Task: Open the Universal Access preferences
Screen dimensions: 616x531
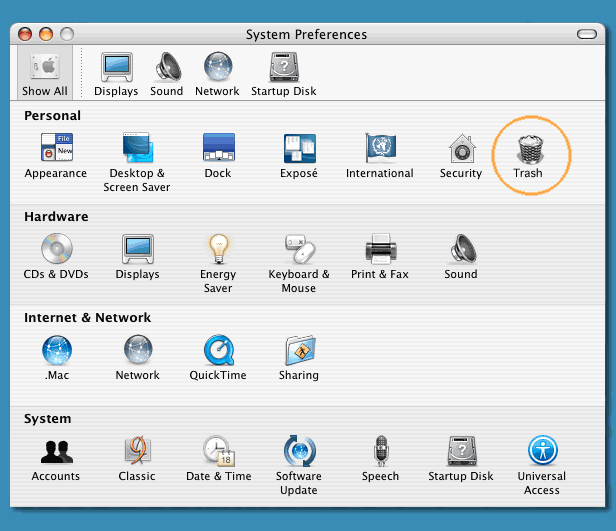Action: pos(542,465)
